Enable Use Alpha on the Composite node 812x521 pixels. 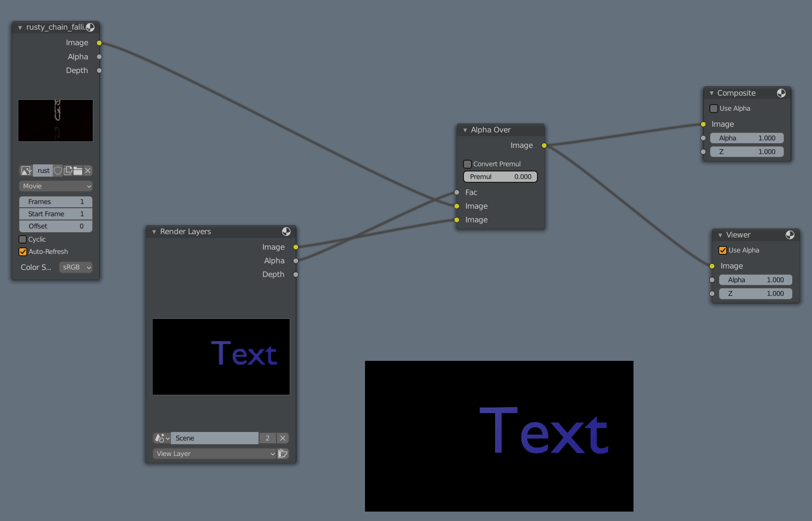[714, 108]
